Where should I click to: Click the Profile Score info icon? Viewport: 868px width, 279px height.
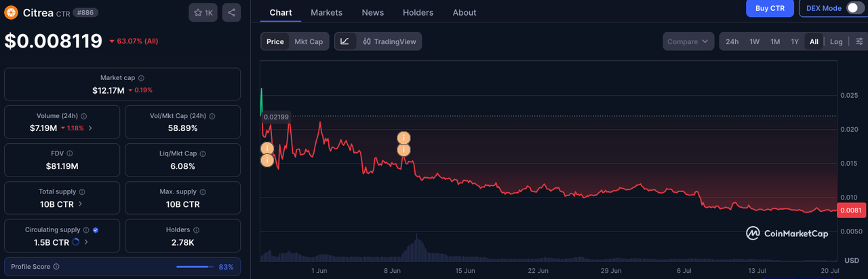tap(56, 267)
